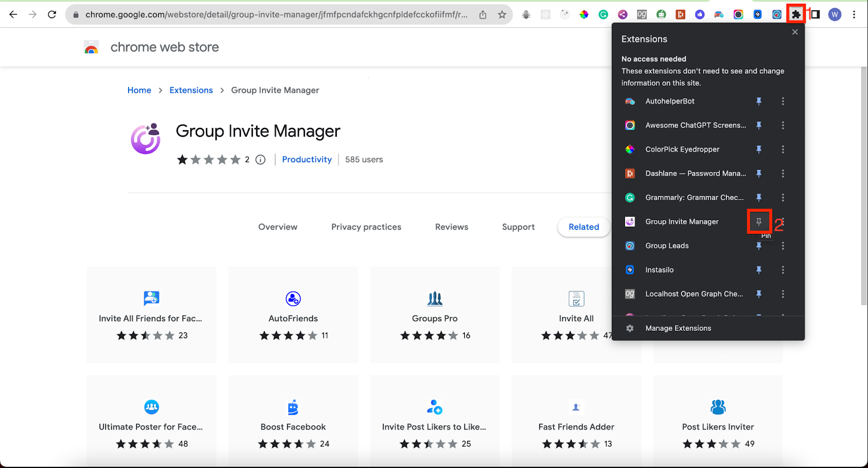Unpin Dashlane Password Manager extension
This screenshot has height=468, width=868.
tap(759, 174)
